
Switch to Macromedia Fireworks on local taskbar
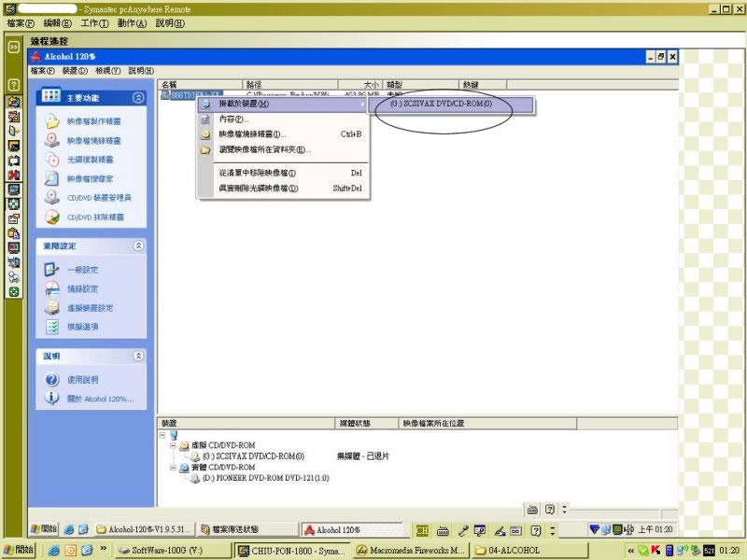pyautogui.click(x=411, y=551)
